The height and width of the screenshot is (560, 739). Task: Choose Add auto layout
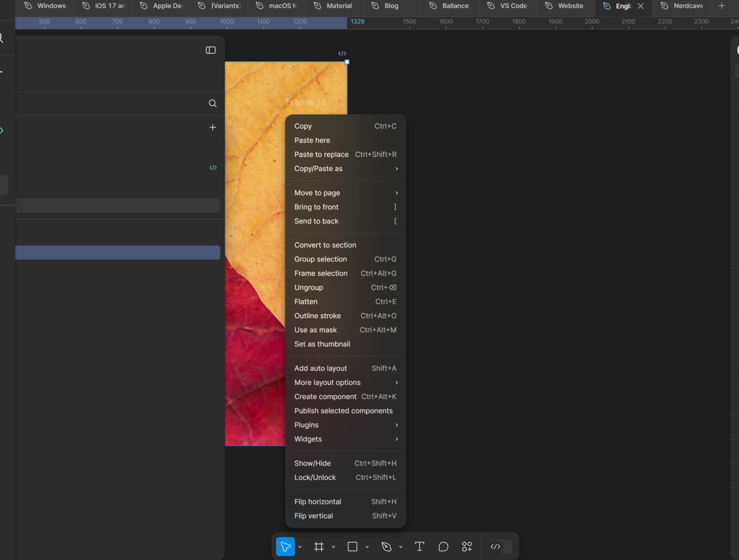point(345,368)
